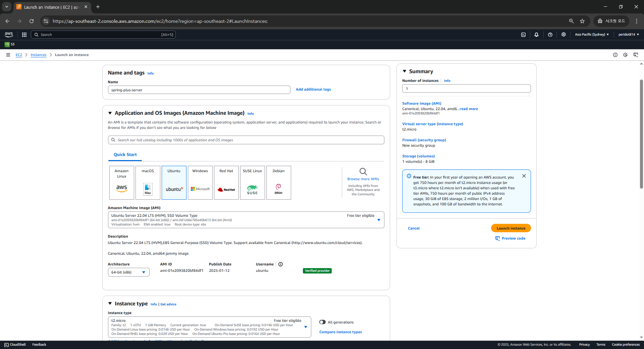This screenshot has height=349, width=644.
Task: Click the clock-style icon next to the info panel icon
Action: pos(625,55)
